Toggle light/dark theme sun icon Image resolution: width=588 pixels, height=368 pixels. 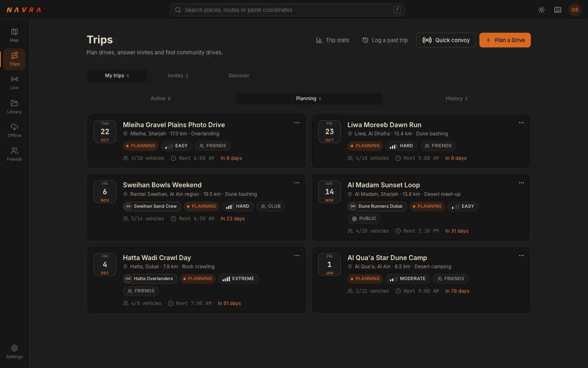point(541,10)
